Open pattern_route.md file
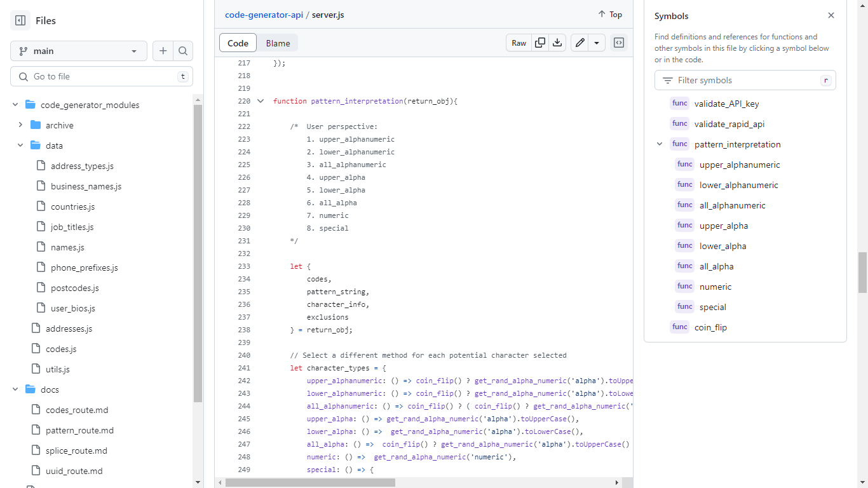 [x=79, y=430]
